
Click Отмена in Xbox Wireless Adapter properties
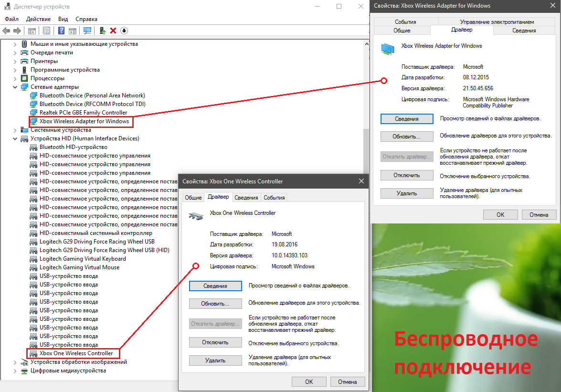click(539, 214)
